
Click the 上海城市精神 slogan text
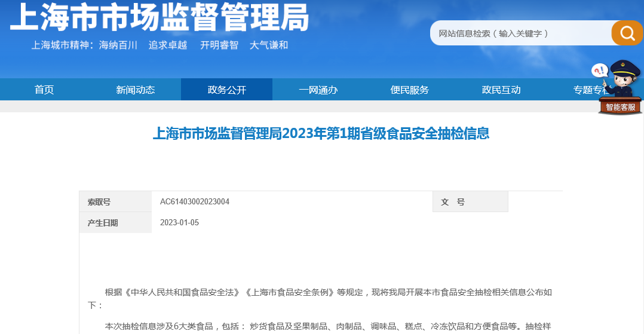click(160, 45)
